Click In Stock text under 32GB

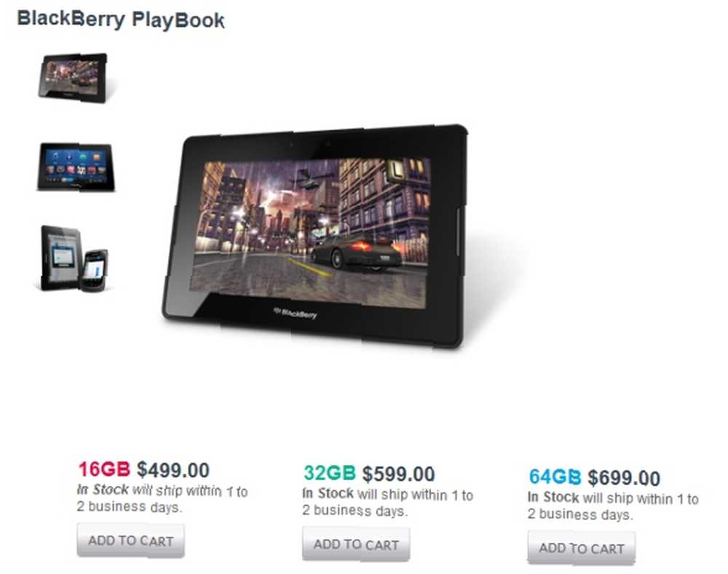(328, 493)
